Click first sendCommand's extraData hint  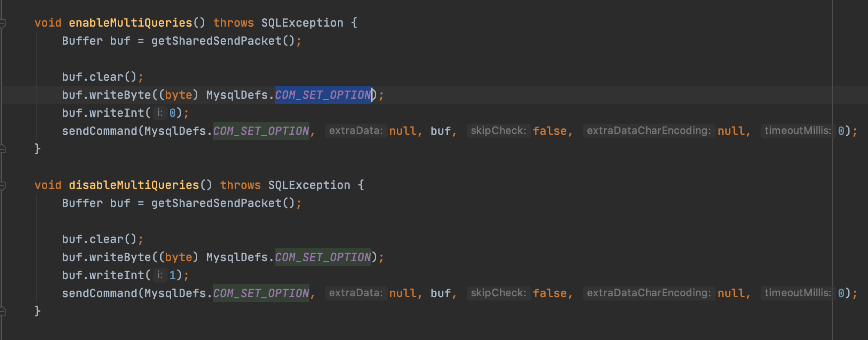click(356, 131)
